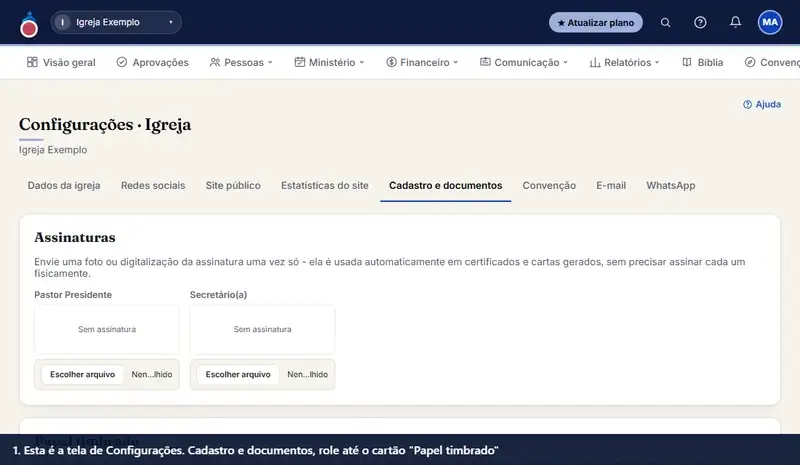This screenshot has height=465, width=800.
Task: Go to Visão geral in the navigation
Action: click(61, 62)
